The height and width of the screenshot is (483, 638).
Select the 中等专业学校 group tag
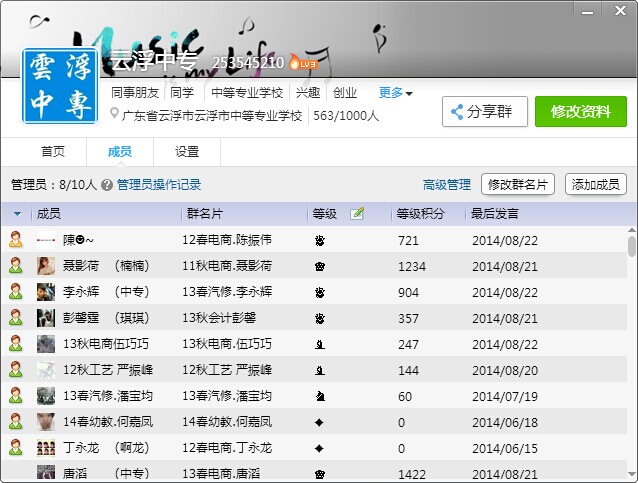pos(247,93)
